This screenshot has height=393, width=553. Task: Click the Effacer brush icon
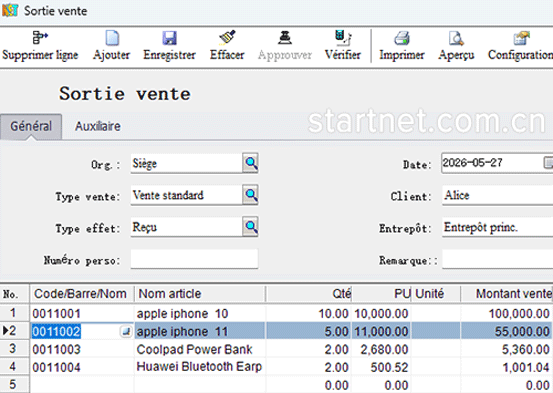coord(227,37)
